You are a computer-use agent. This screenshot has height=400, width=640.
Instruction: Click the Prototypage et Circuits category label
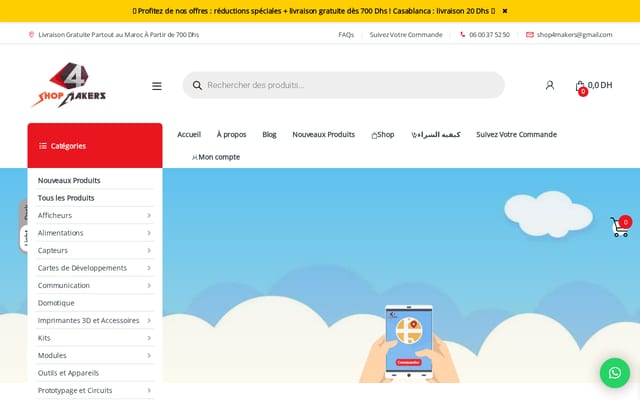tap(75, 391)
